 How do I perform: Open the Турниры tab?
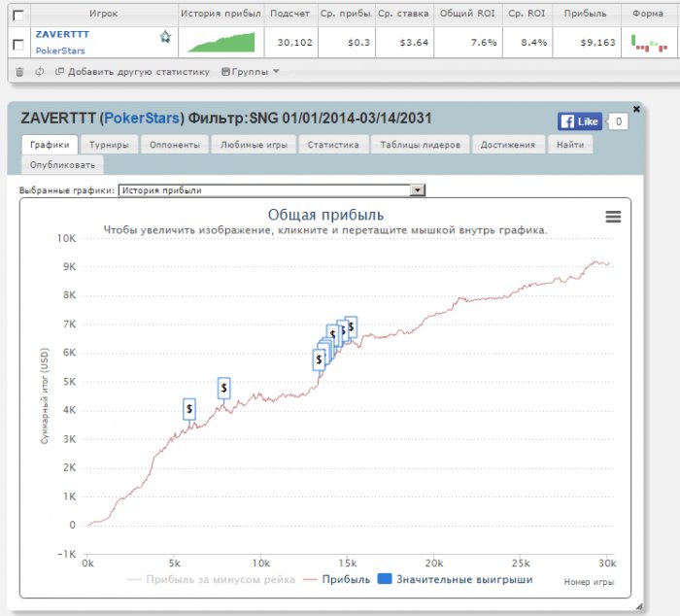click(x=109, y=145)
